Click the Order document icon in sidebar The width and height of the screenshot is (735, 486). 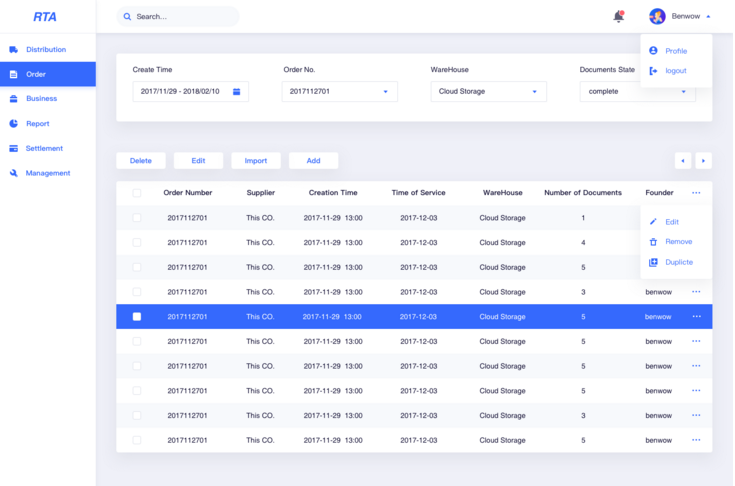(x=14, y=74)
